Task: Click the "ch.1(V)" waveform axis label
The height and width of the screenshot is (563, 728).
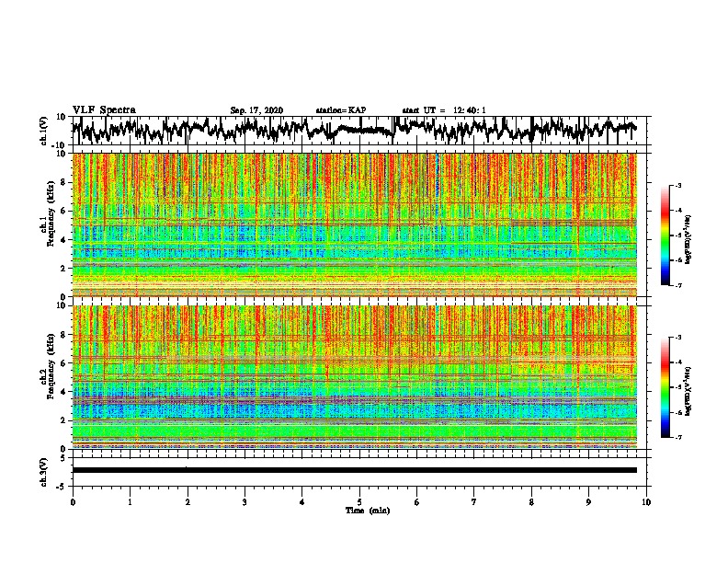Action: [44, 131]
